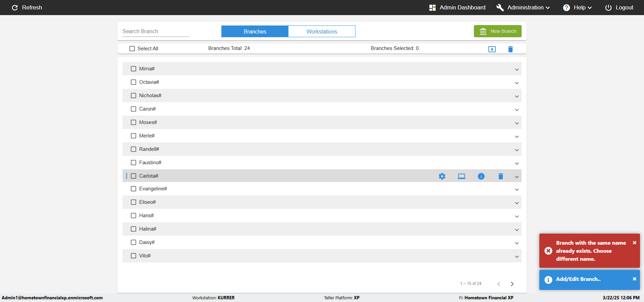Open the Help dropdown menu
Image resolution: width=644 pixels, height=302 pixels.
pos(577,7)
